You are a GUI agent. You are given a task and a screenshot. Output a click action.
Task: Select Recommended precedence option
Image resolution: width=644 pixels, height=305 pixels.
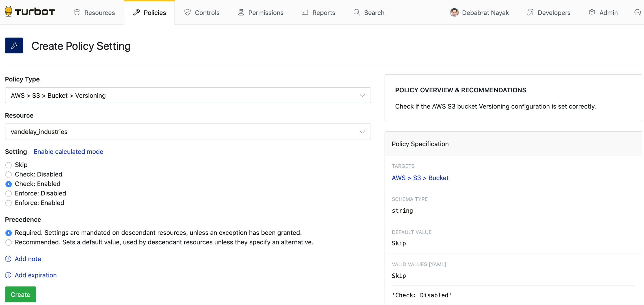coord(9,243)
